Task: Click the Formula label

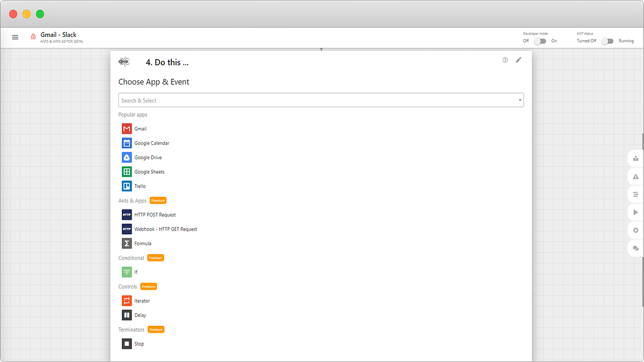Action: [x=143, y=244]
